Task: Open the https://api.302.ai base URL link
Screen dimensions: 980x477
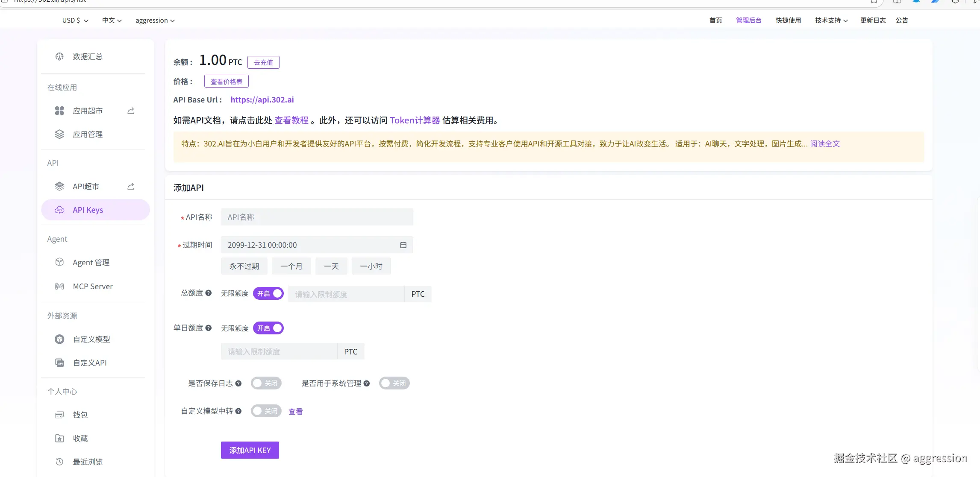Action: [x=262, y=99]
